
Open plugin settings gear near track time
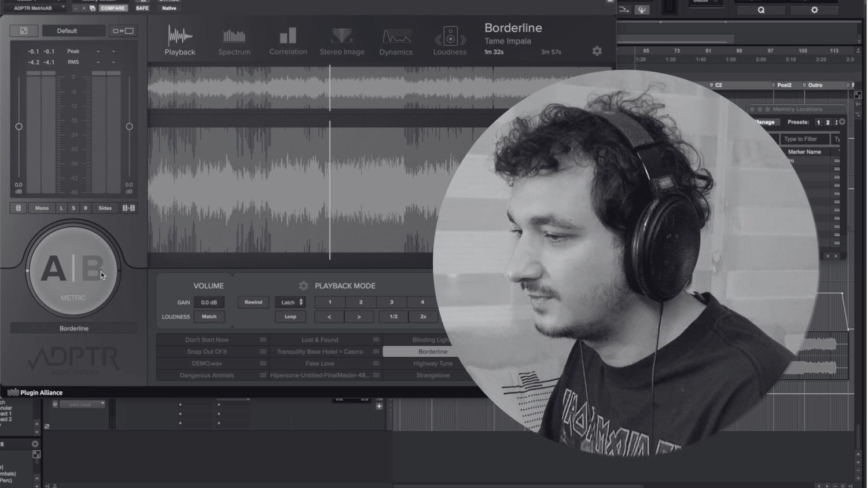pyautogui.click(x=597, y=51)
